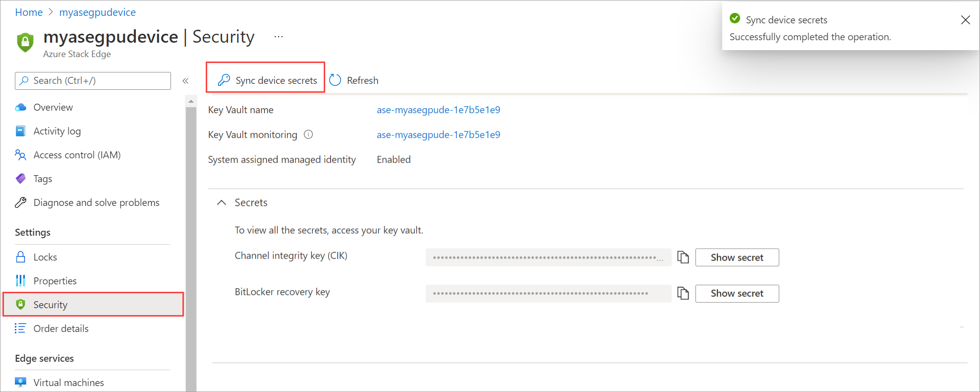Click the Virtual machines monitor icon
The width and height of the screenshot is (980, 392).
(20, 382)
